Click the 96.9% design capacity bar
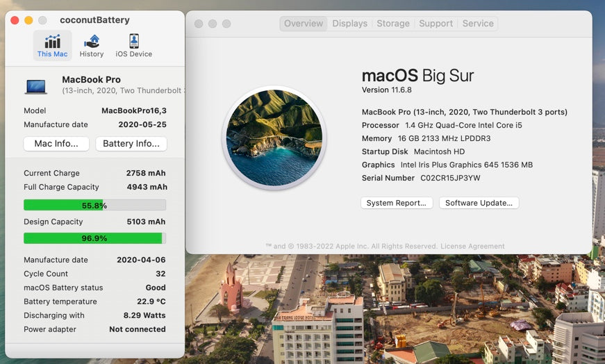 94,238
